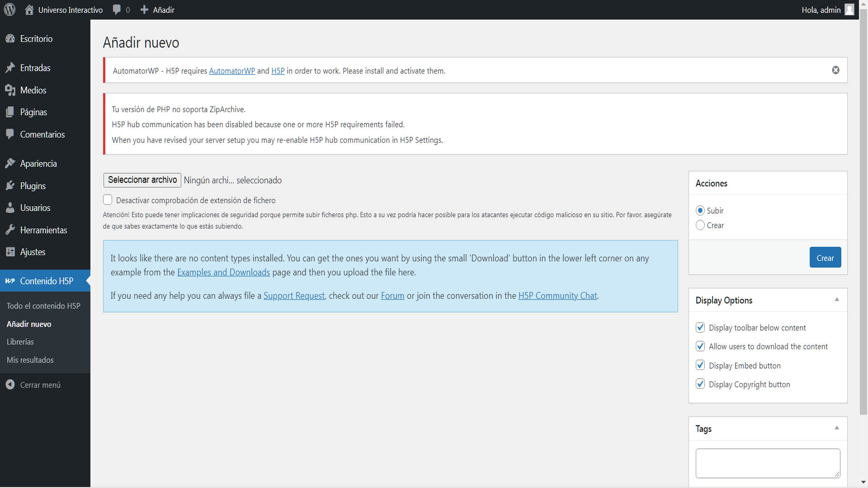
Task: Open Librerías submenu item
Action: click(20, 342)
